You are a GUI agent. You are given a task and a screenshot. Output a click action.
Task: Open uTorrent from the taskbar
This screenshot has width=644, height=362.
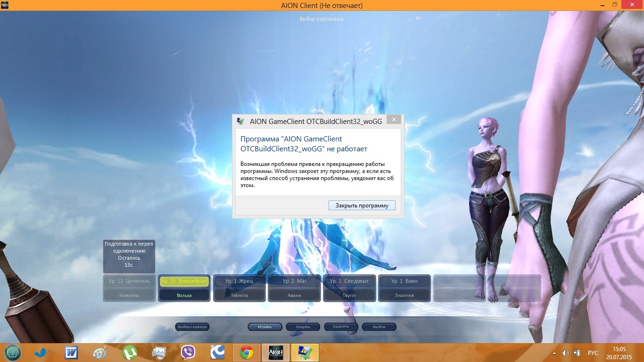pyautogui.click(x=130, y=353)
